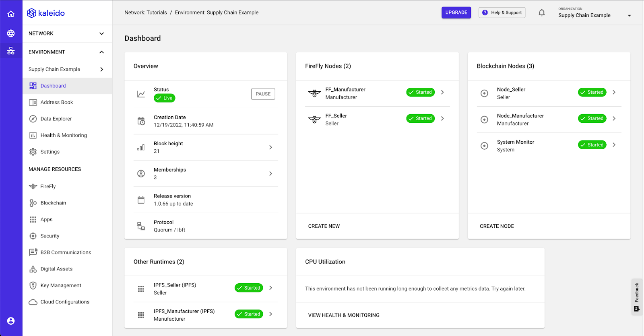644x336 pixels.
Task: Click the IPFS_Seller grid icon
Action: (141, 289)
